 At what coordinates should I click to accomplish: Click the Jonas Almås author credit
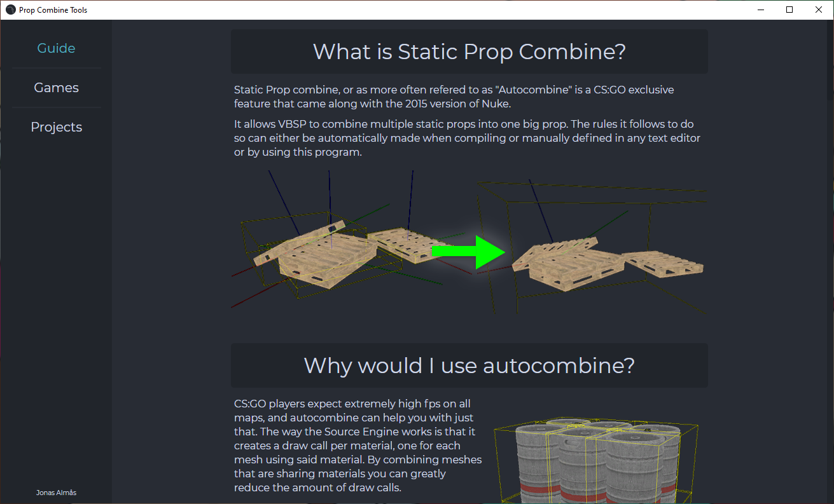pos(56,493)
